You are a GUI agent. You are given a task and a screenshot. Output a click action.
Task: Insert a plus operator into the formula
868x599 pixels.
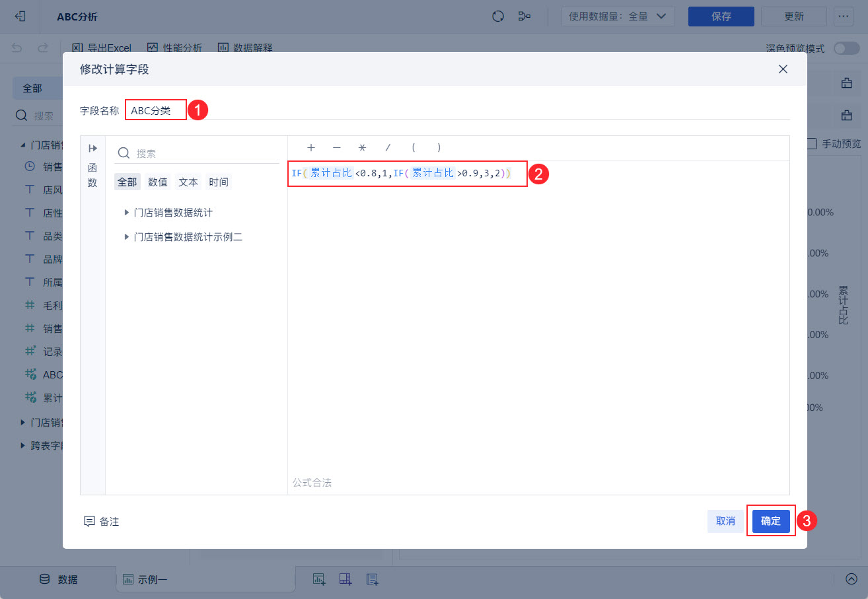311,148
